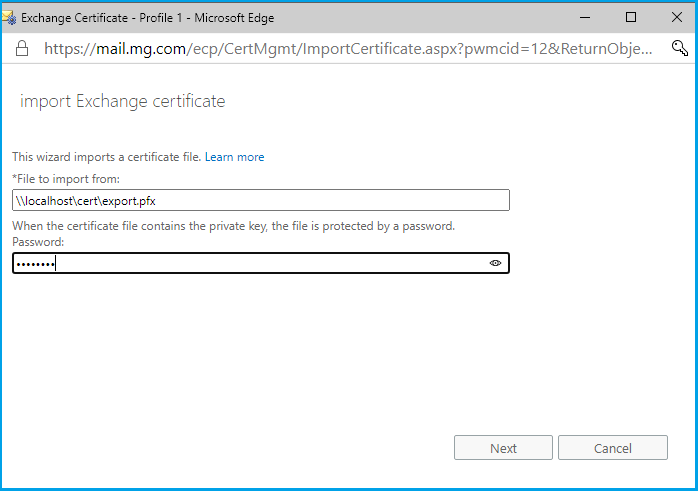Viewport: 698px width, 491px height.
Task: Minimize the Exchange Certificate window
Action: 585,17
